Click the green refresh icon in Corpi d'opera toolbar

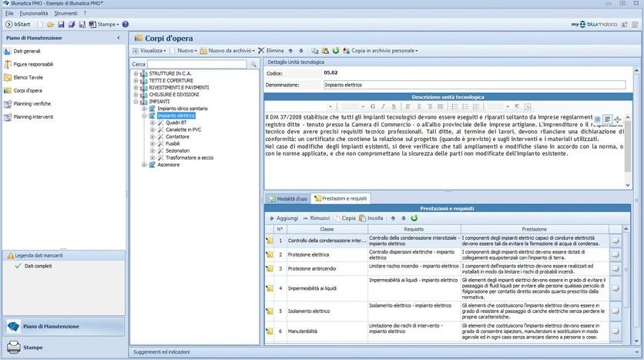tap(336, 51)
